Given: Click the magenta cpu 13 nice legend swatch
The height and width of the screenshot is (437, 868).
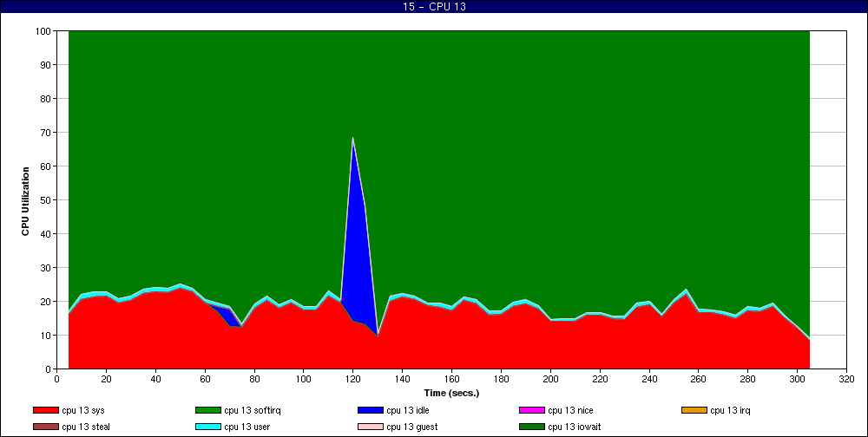Looking at the screenshot, I should [532, 410].
